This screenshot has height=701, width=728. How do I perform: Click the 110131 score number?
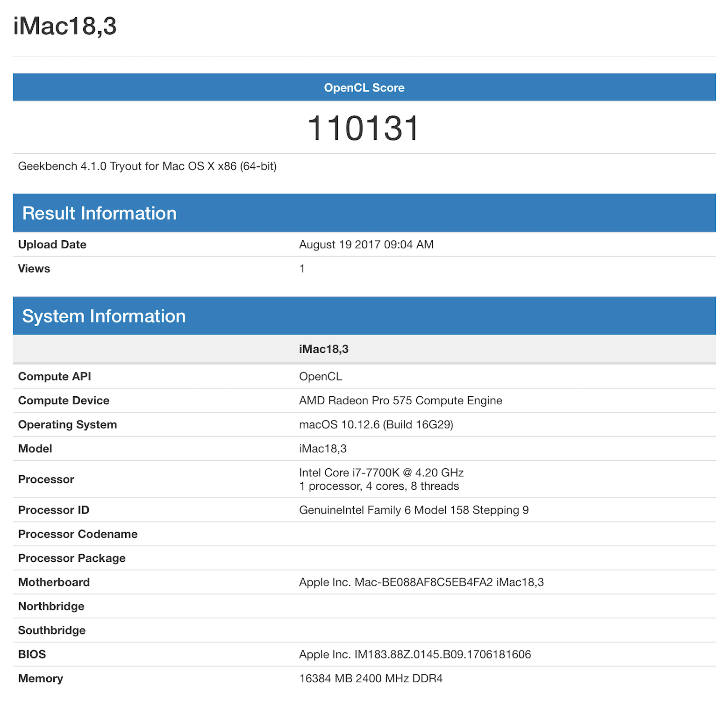point(364,128)
